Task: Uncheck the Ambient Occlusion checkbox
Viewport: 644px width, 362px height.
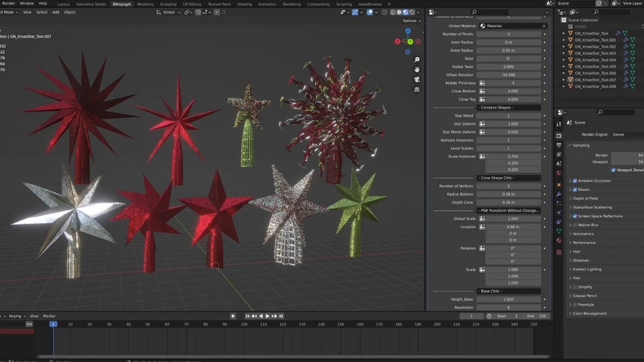Action: [x=575, y=181]
